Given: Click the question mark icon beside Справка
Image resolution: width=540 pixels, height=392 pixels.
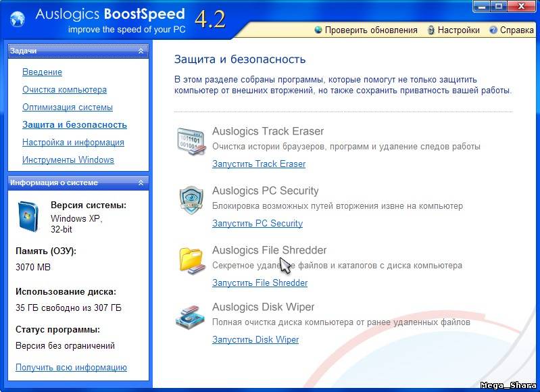Looking at the screenshot, I should click(x=493, y=30).
